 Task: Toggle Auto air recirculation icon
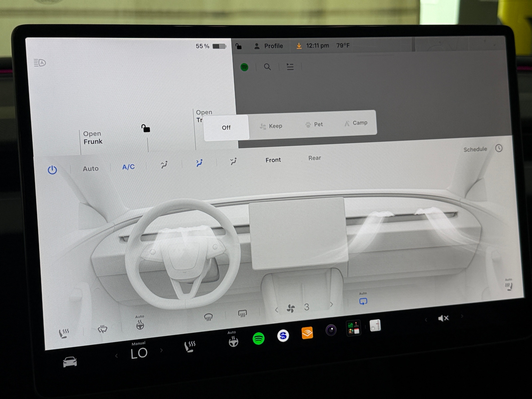tap(363, 299)
